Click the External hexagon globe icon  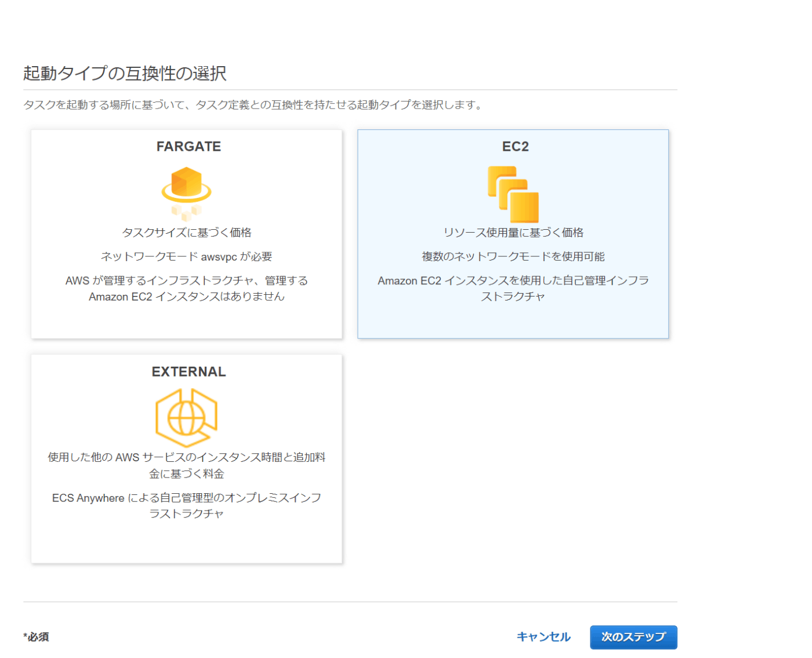[186, 418]
